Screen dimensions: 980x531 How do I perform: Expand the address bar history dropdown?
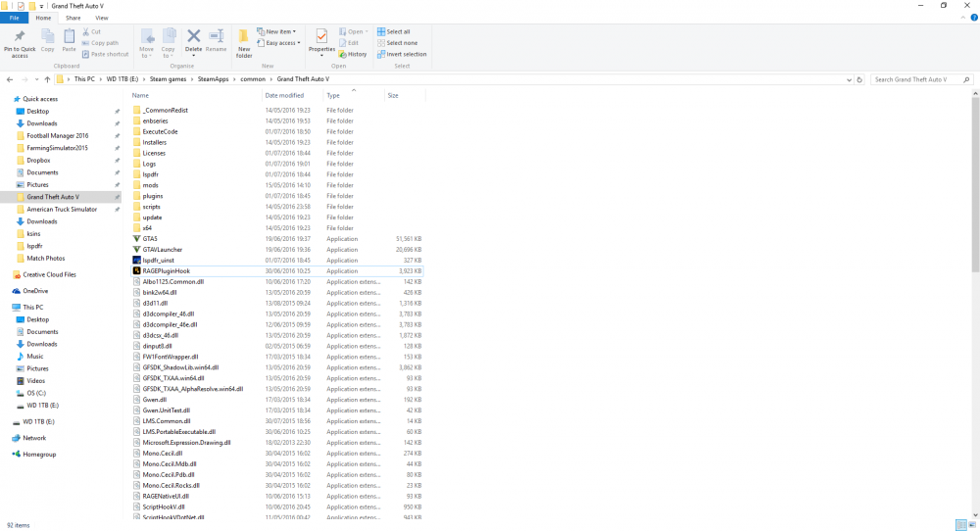(x=849, y=80)
